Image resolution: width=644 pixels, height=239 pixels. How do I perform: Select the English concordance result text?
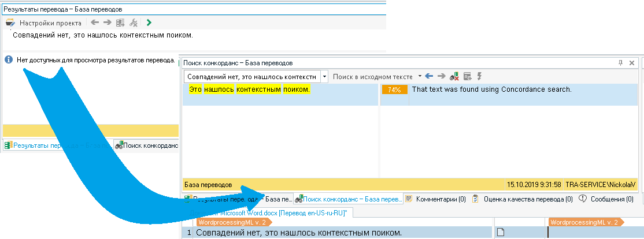point(491,90)
